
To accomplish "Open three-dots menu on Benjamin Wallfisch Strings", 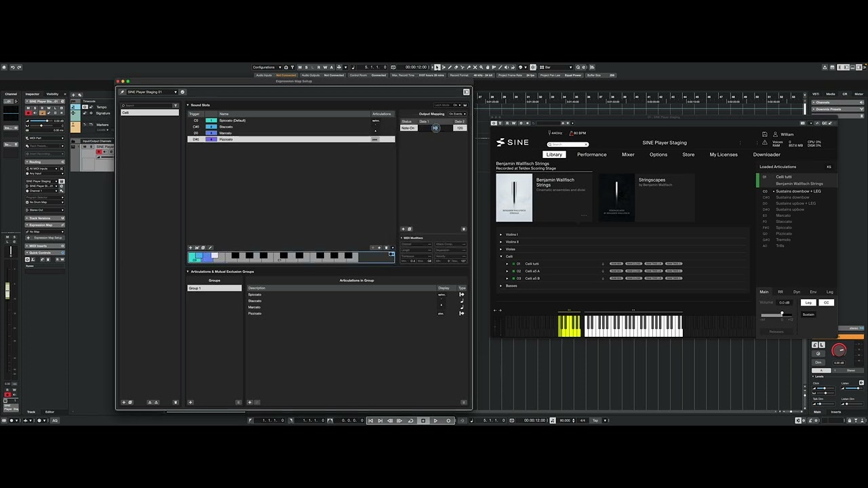I will pos(584,216).
